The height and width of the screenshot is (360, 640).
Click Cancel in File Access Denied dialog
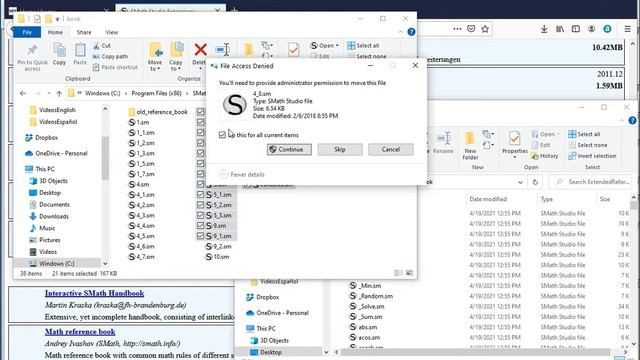click(x=391, y=149)
